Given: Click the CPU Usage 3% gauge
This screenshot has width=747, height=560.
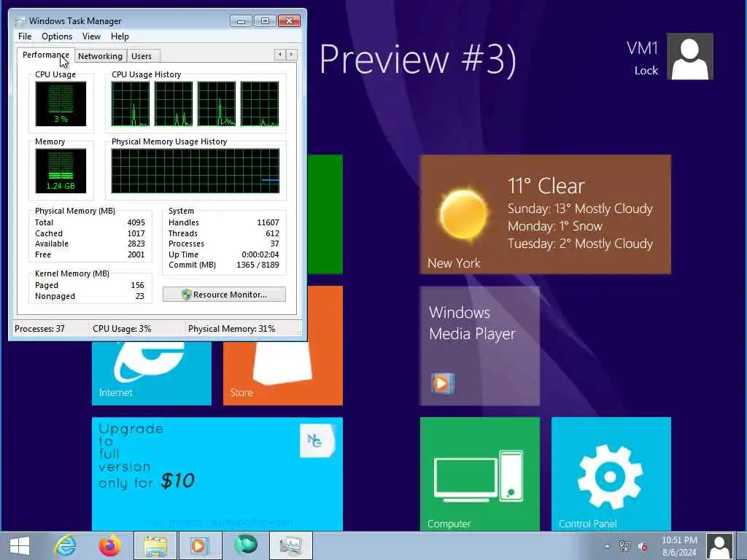Looking at the screenshot, I should pos(61,104).
